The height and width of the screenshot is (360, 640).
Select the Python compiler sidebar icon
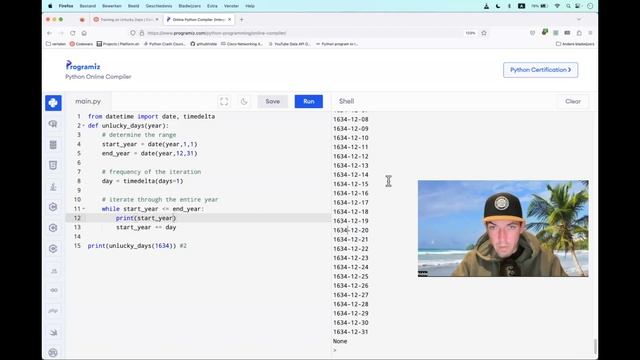click(53, 103)
